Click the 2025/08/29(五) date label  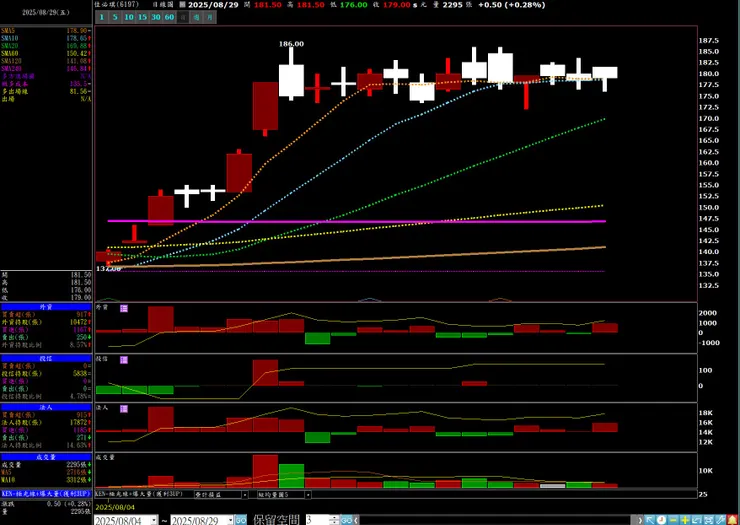coord(46,13)
